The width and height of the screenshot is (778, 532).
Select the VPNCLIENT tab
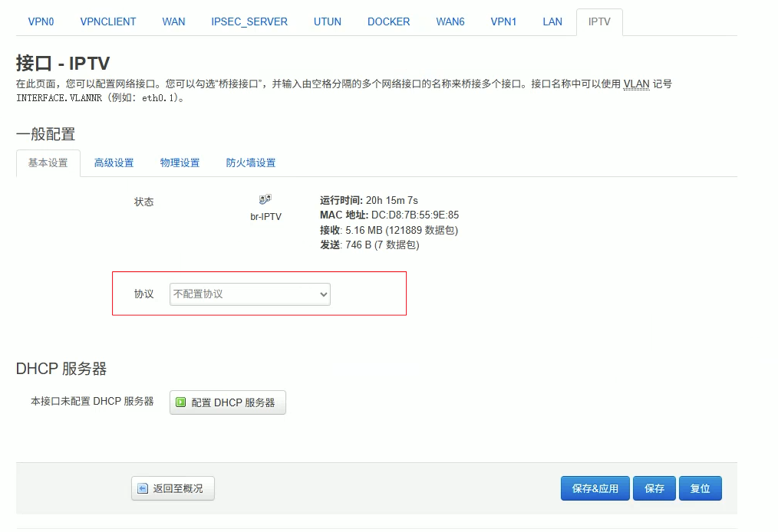(x=107, y=21)
